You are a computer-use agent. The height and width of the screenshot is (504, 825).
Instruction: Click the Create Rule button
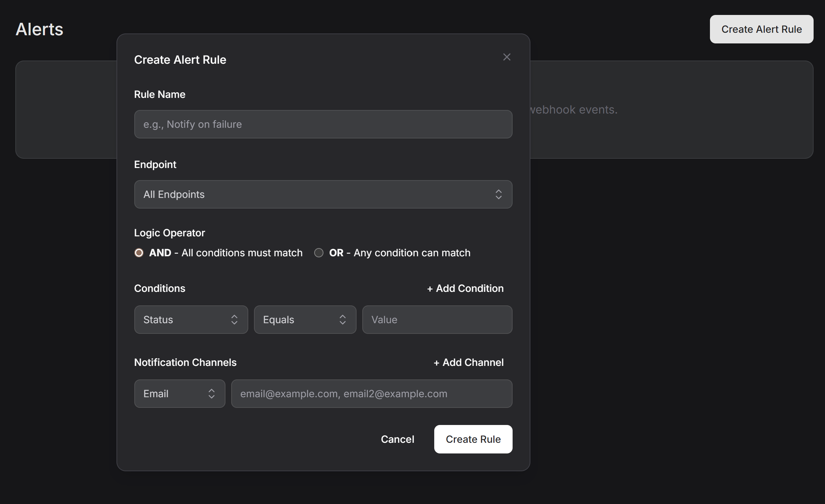(x=473, y=439)
